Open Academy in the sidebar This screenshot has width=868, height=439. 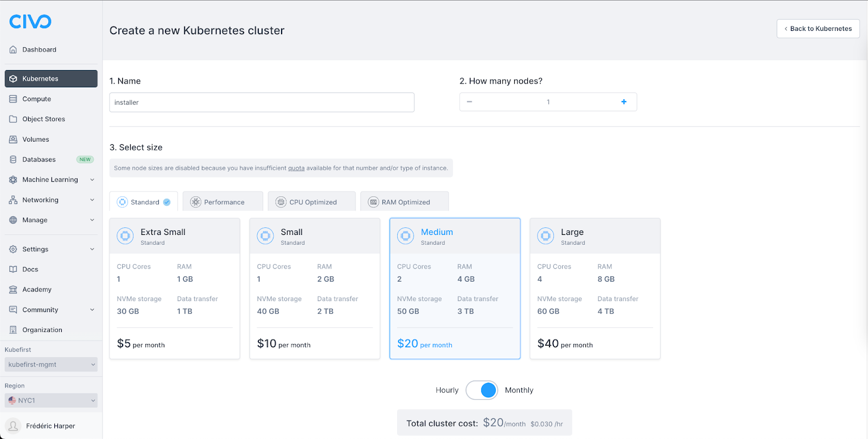pos(51,289)
